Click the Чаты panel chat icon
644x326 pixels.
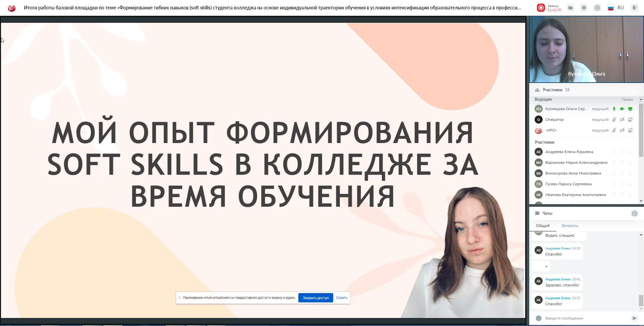537,214
